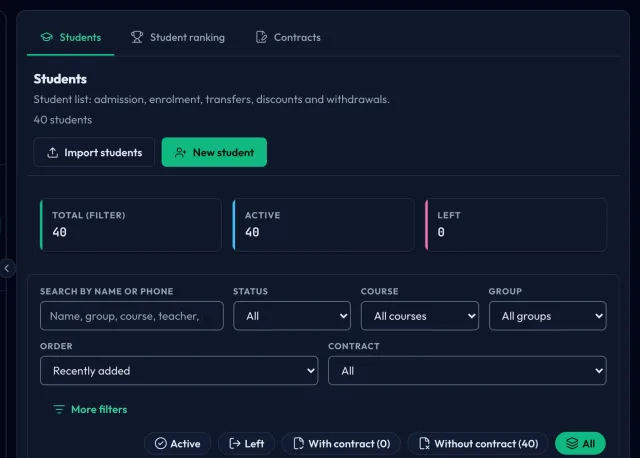The width and height of the screenshot is (640, 458).
Task: Select the Without contract (40) chip
Action: [x=478, y=444]
